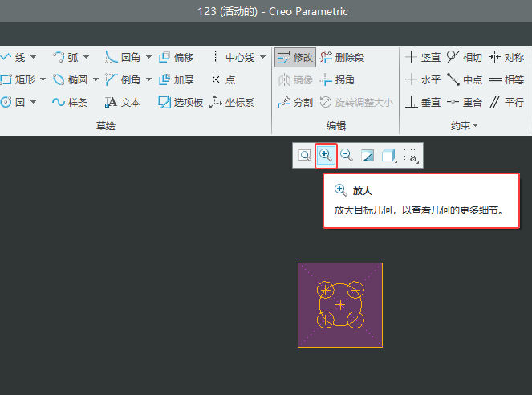
Task: Select the 矩形 (Rectangle) tool
Action: click(x=18, y=80)
